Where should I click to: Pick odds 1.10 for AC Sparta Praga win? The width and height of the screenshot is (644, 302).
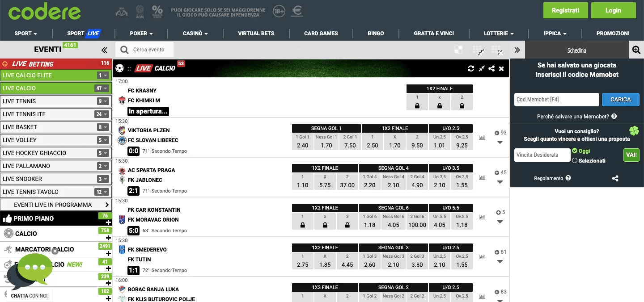(x=303, y=181)
